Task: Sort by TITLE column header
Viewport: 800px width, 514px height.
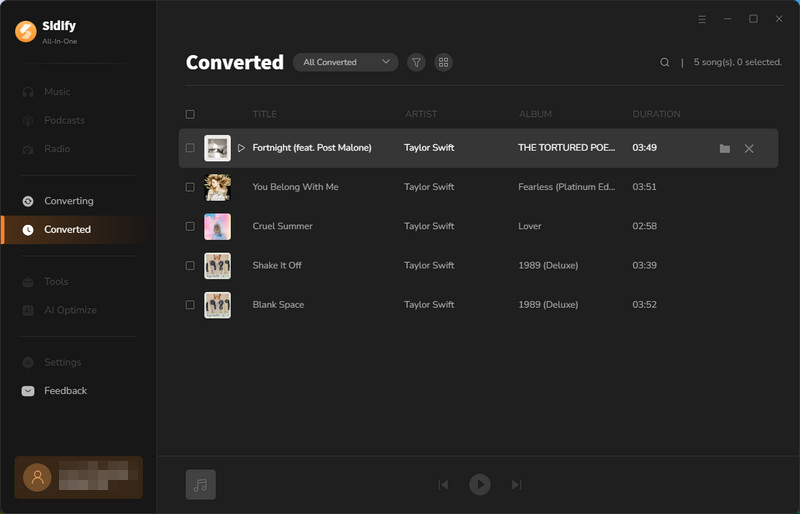Action: [x=265, y=114]
